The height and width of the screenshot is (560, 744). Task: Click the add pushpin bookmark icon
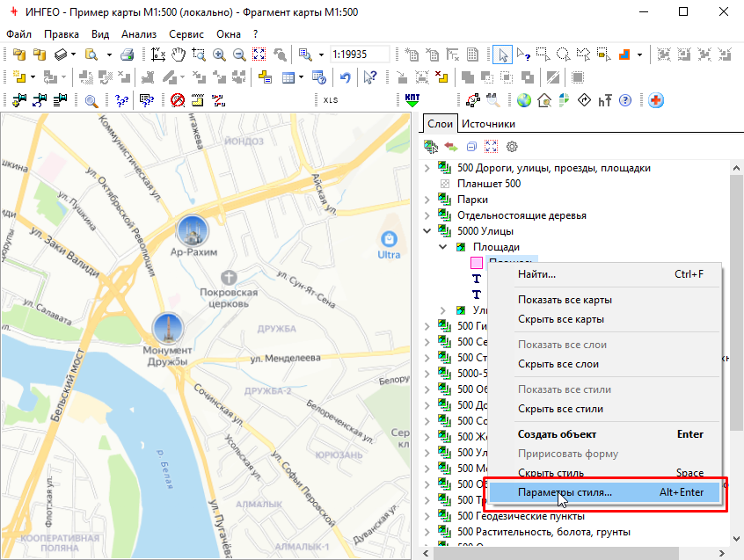pos(19,100)
